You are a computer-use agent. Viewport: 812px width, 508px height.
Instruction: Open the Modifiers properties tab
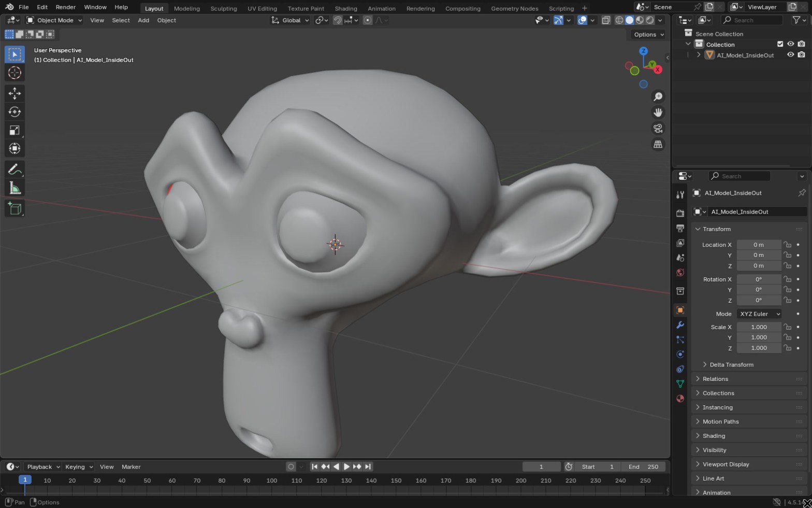(x=680, y=325)
